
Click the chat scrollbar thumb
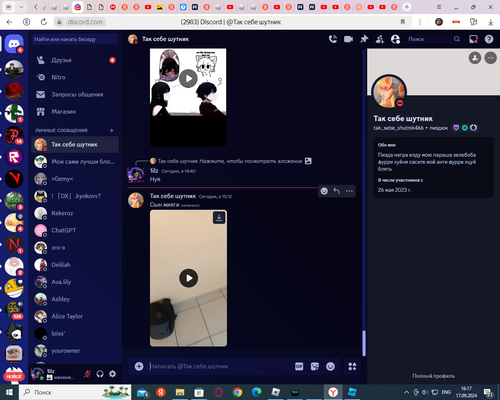364,343
